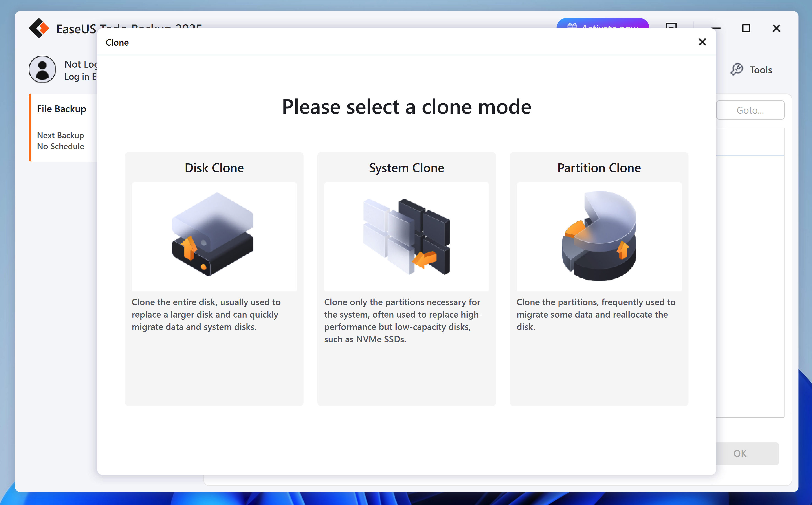Image resolution: width=812 pixels, height=505 pixels.
Task: Click the Partition Clone heading
Action: (x=599, y=168)
